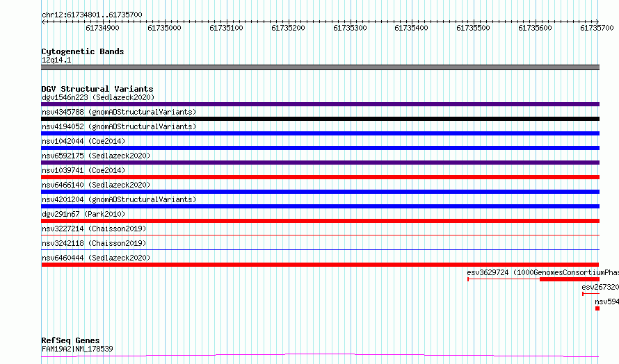Click the magenta FAM19A2 gene line
This screenshot has height=364, width=619.
(x=320, y=356)
